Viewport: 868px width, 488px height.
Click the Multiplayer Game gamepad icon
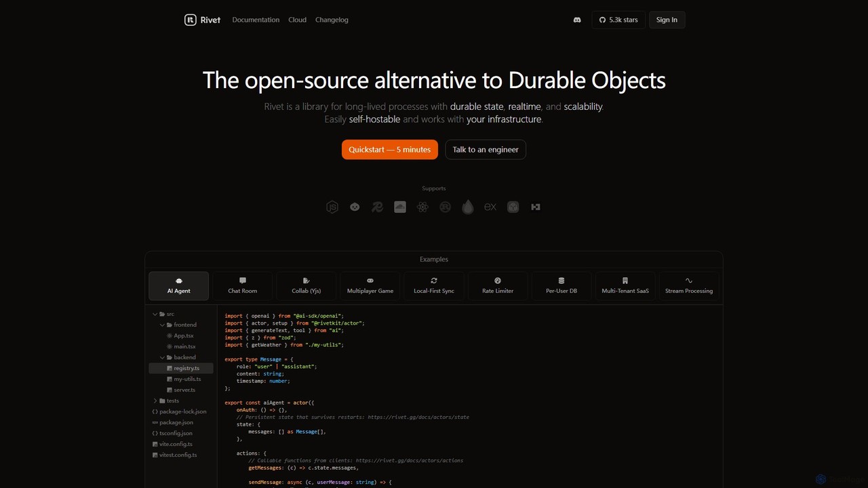tap(370, 280)
